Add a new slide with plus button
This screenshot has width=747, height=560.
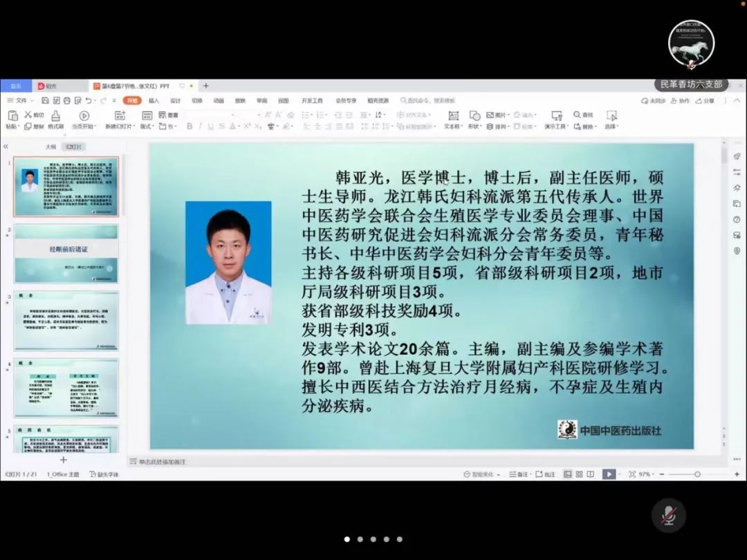click(64, 460)
